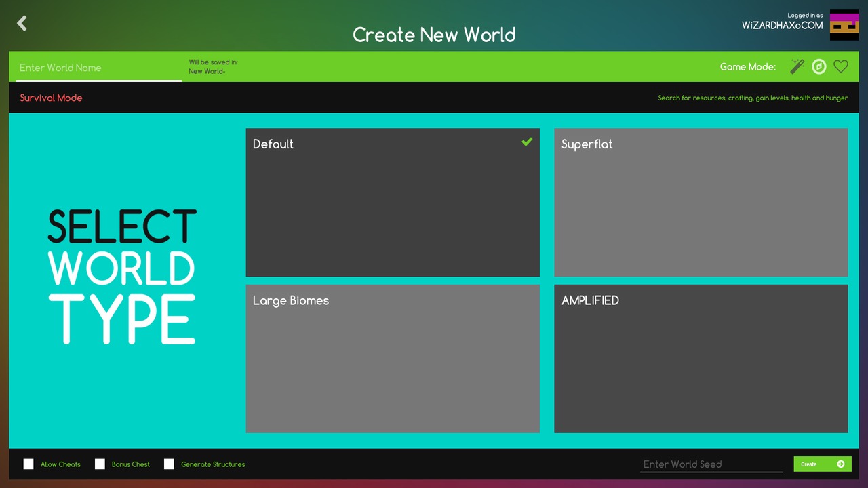Click the survival mode description text
868x488 pixels.
click(753, 98)
